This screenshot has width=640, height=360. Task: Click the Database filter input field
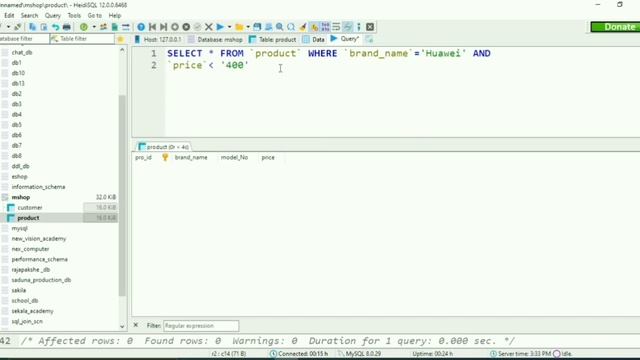coord(24,39)
